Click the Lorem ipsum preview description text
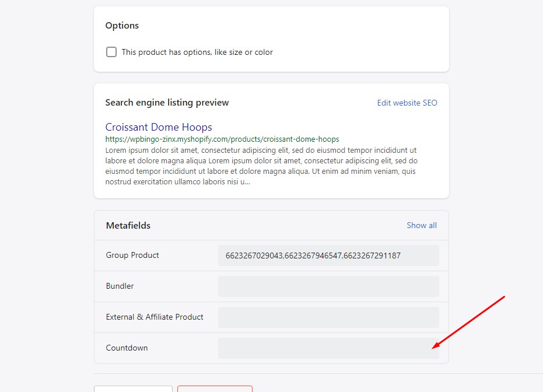The image size is (543, 392). 261,166
